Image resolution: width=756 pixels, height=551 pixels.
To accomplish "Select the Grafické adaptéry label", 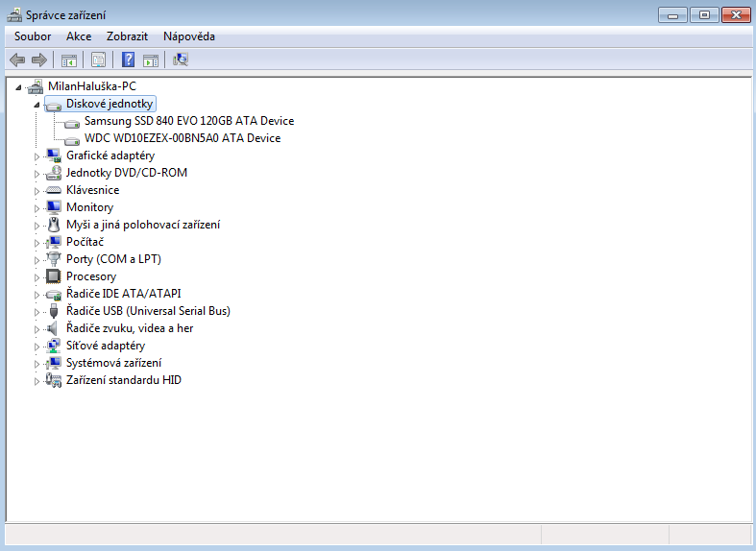I will coord(110,156).
